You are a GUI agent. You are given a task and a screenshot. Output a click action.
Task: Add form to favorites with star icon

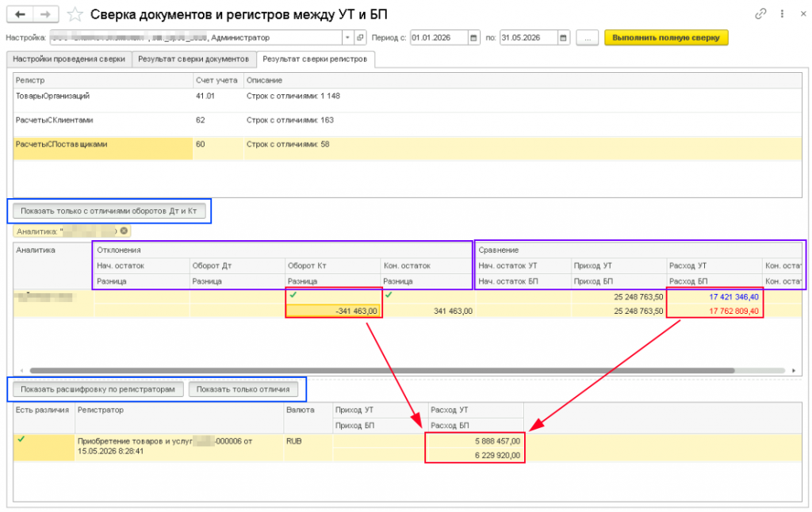click(x=75, y=14)
